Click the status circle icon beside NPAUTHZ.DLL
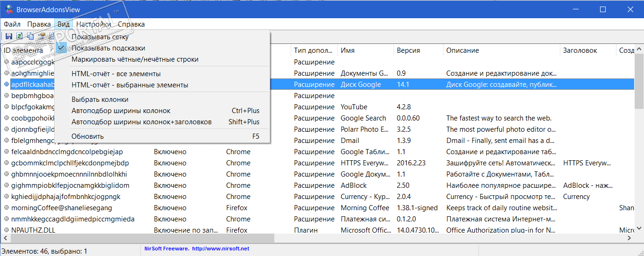644x256 pixels. [7, 230]
